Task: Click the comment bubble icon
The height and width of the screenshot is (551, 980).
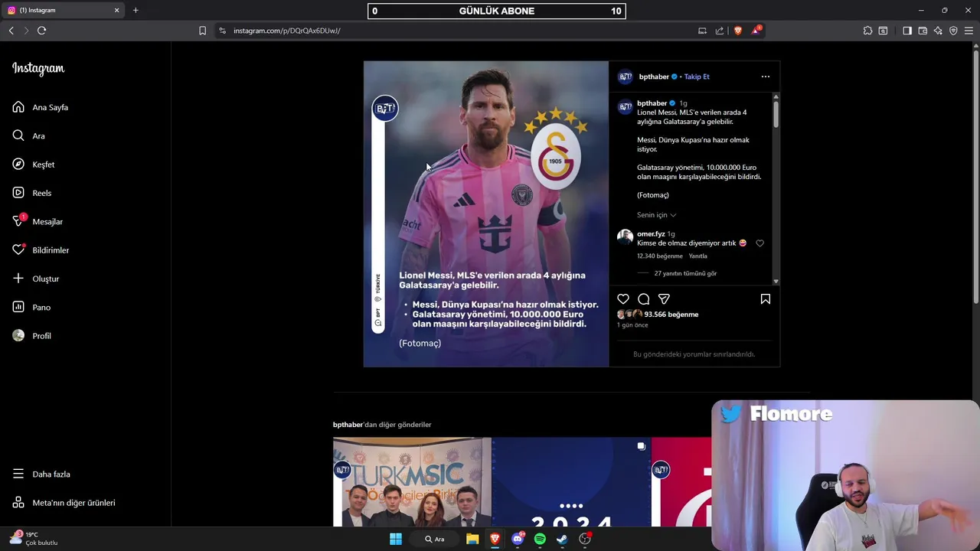Action: 644,299
